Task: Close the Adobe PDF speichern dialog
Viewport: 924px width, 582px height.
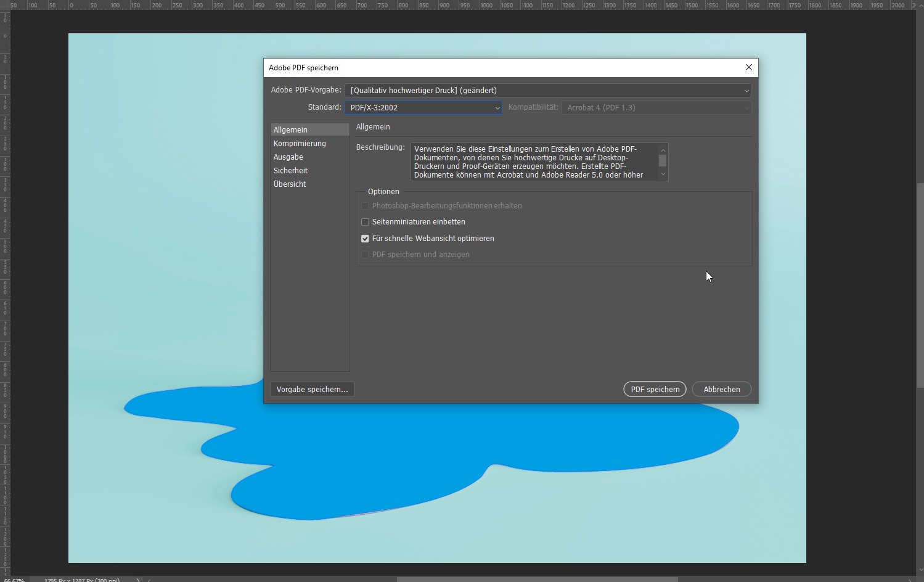Action: [x=748, y=67]
